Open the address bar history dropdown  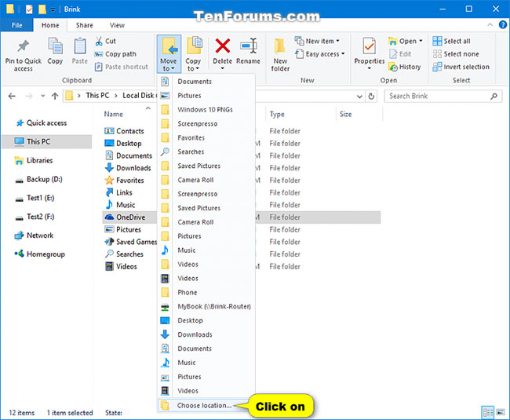click(359, 97)
